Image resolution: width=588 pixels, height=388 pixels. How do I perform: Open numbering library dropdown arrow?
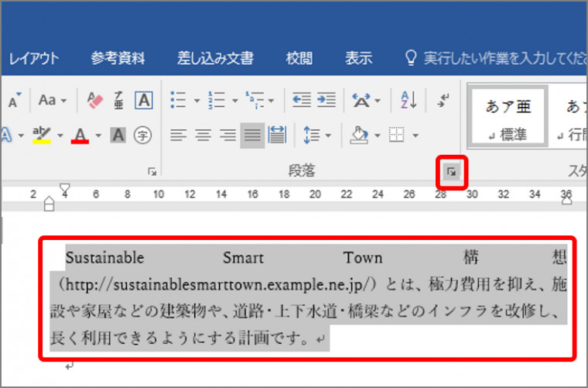pos(234,101)
